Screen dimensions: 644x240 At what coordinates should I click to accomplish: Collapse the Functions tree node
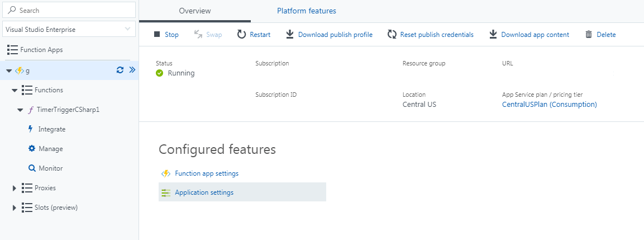(15, 90)
